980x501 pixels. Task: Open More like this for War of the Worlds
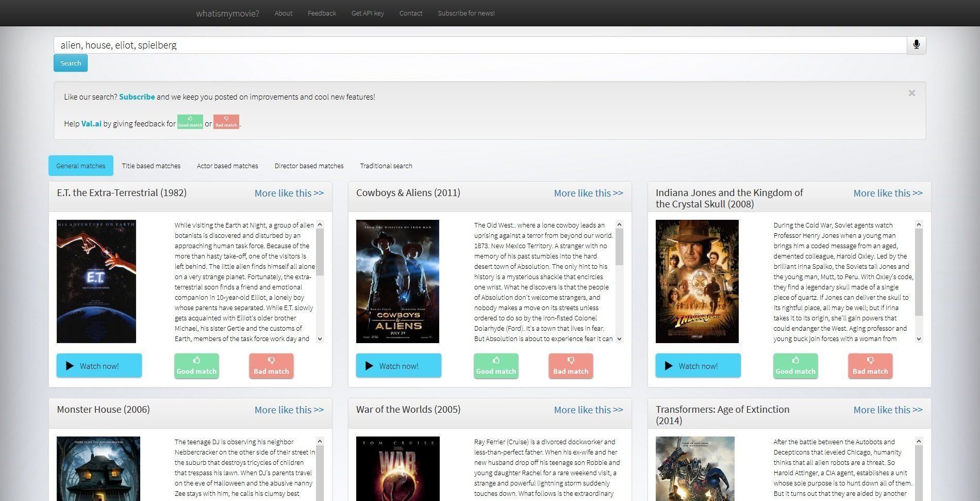coord(589,410)
